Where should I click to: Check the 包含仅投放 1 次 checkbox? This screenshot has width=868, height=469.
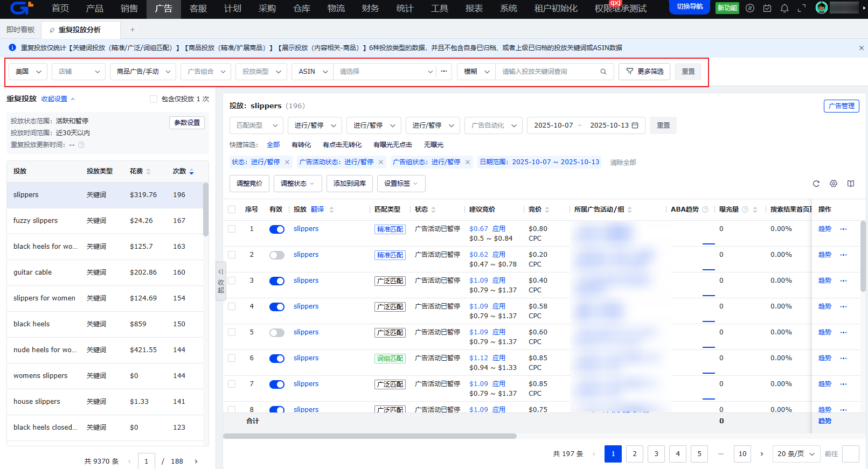click(154, 99)
